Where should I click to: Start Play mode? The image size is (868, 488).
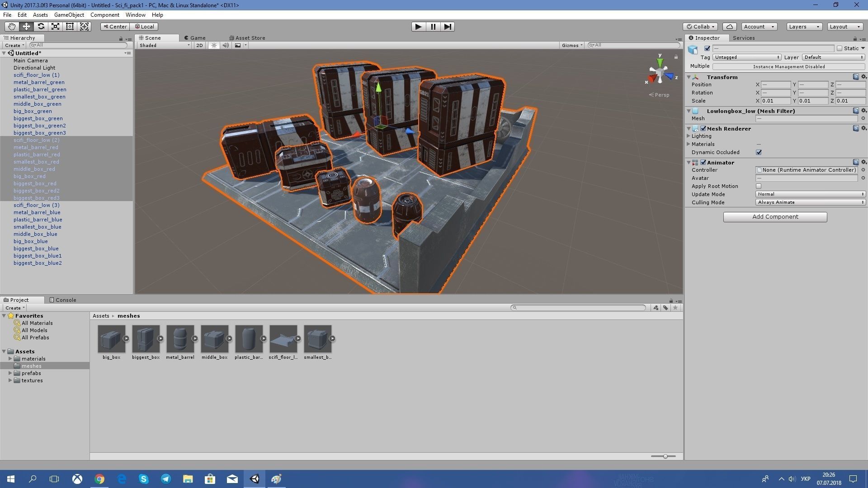(x=419, y=27)
